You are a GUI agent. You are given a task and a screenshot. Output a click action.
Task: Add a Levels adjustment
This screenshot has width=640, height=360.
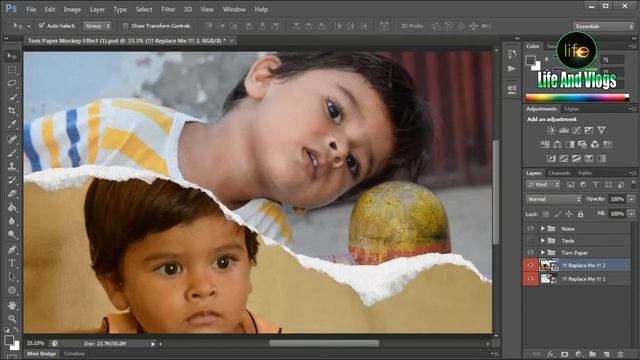564,130
